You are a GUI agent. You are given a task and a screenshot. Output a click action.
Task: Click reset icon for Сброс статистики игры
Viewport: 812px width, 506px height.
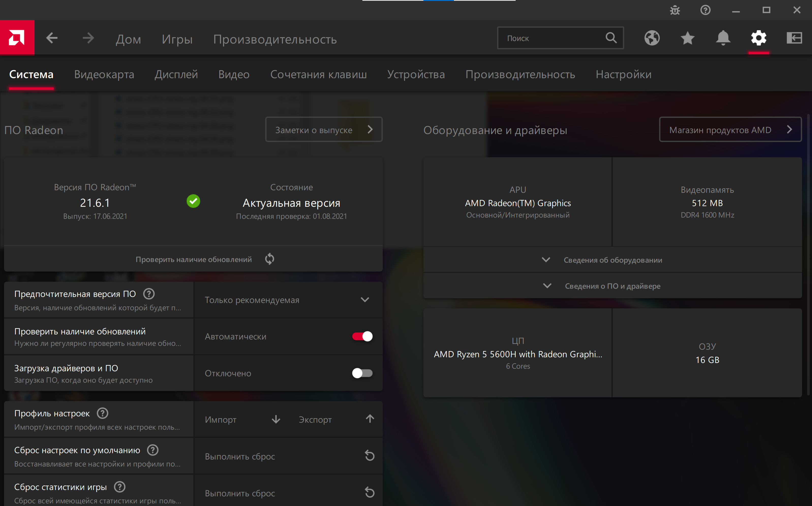[x=369, y=492]
